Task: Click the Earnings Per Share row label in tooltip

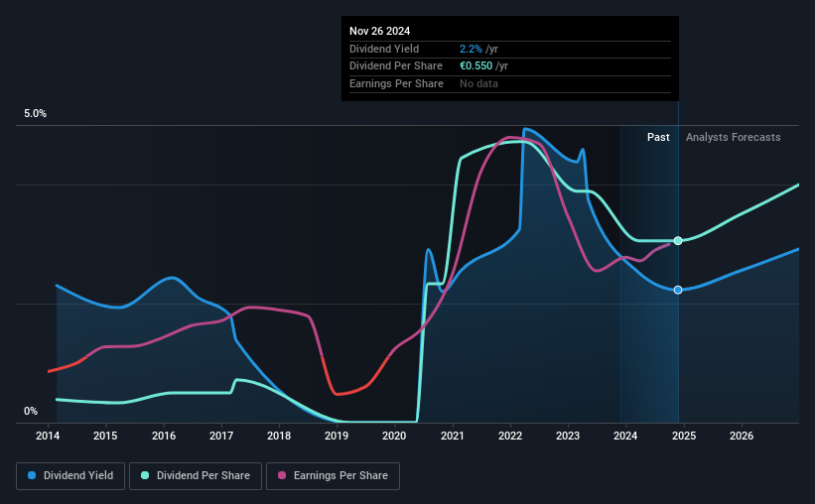Action: point(397,83)
